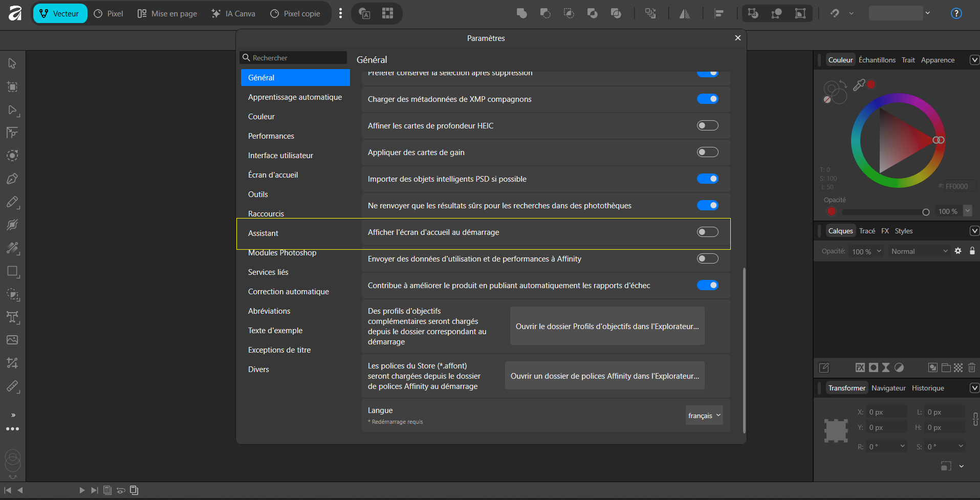980x500 pixels.
Task: Click Ouvrir le dossier Profils d'objectifs button
Action: [x=607, y=326]
